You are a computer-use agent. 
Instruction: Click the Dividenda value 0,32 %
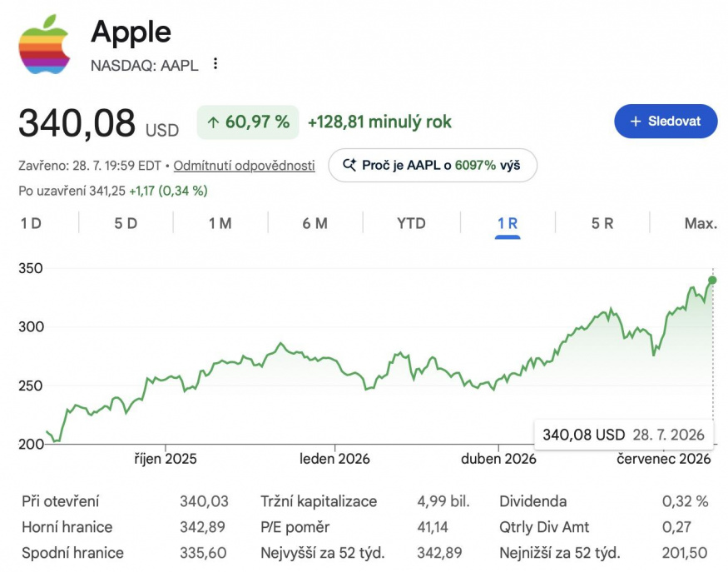tap(686, 501)
